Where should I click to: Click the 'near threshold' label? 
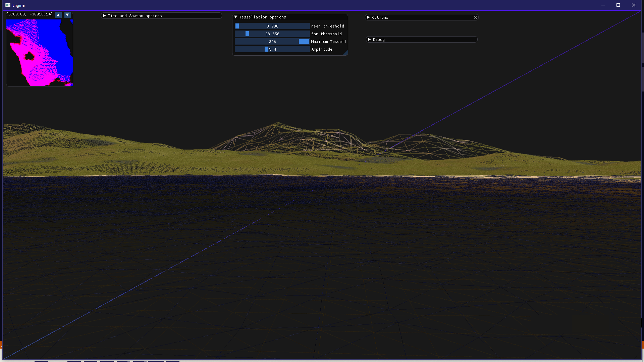pyautogui.click(x=327, y=26)
